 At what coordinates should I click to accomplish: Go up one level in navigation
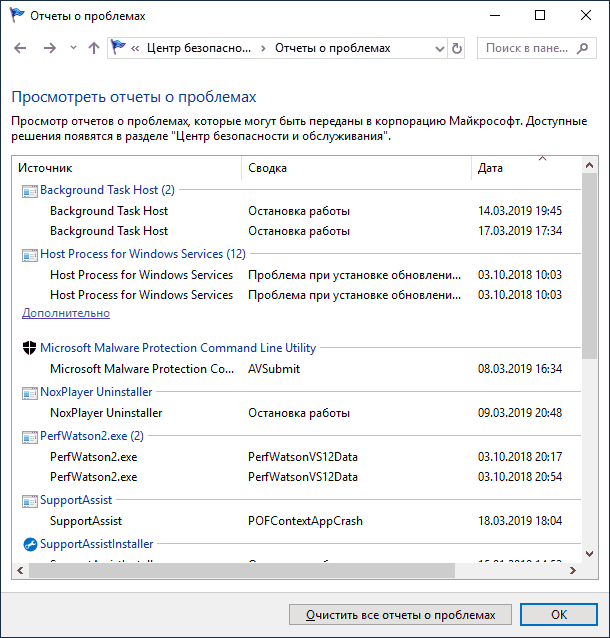click(94, 48)
